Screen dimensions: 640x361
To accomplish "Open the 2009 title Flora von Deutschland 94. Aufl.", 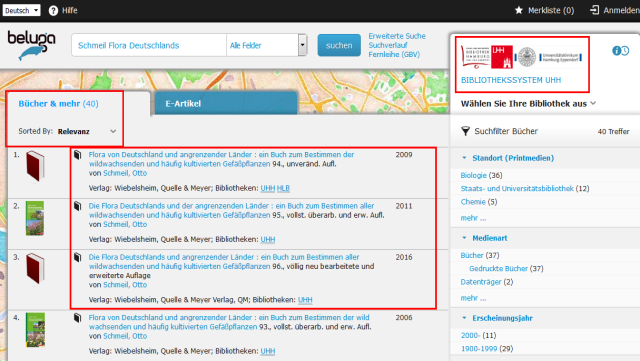I will (221, 159).
